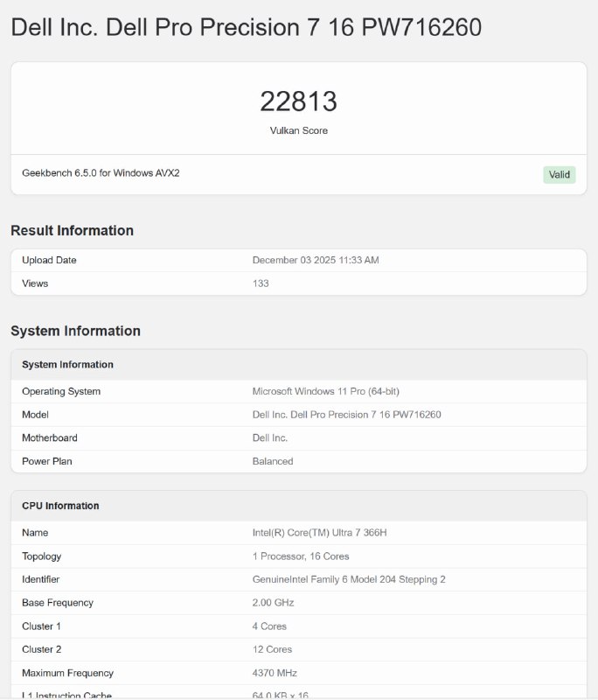Select the 4 Cores value
The height and width of the screenshot is (700, 598).
269,626
